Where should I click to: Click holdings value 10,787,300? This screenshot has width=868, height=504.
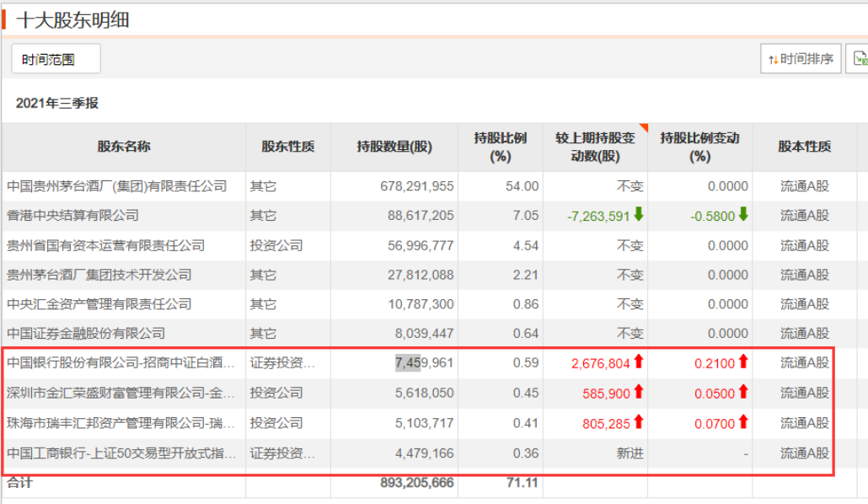point(421,304)
